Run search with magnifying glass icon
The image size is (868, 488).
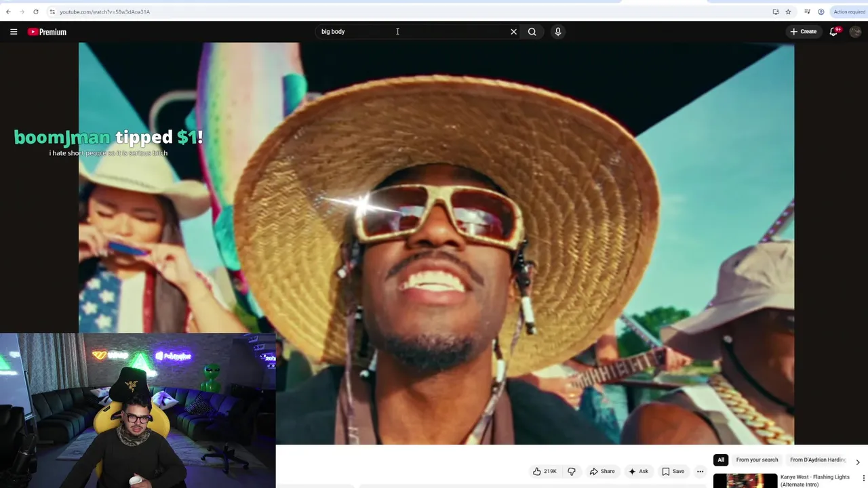click(x=532, y=32)
